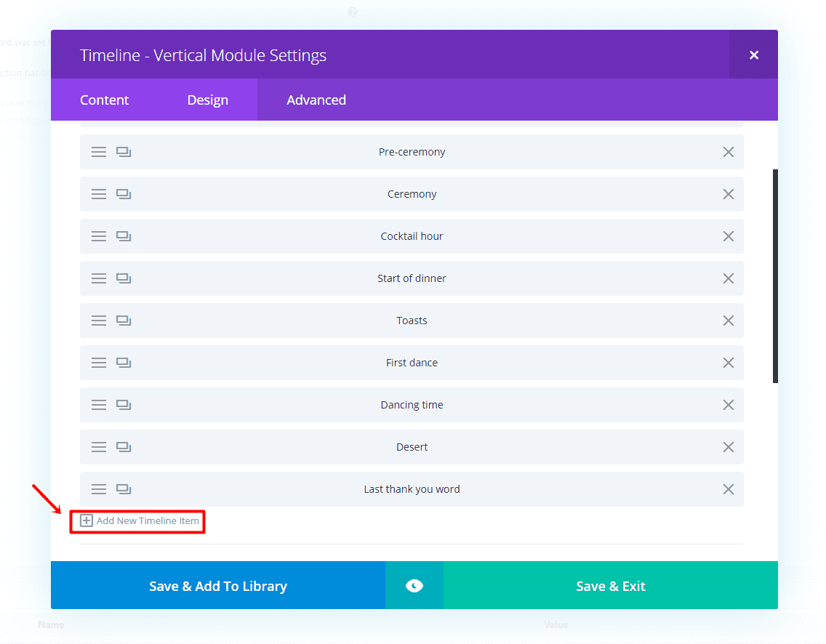Toggle the eye preview button
The height and width of the screenshot is (644, 826).
click(414, 586)
